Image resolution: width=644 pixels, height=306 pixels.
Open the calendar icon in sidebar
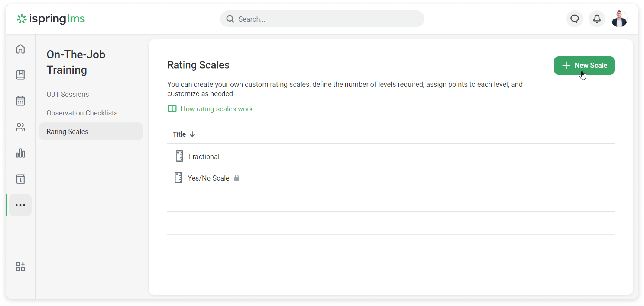[x=21, y=101]
